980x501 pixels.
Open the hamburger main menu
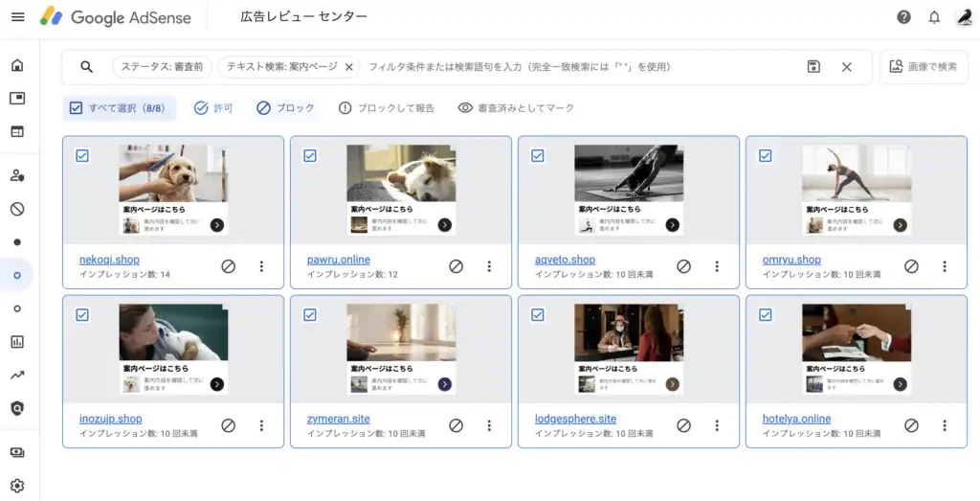pyautogui.click(x=17, y=17)
